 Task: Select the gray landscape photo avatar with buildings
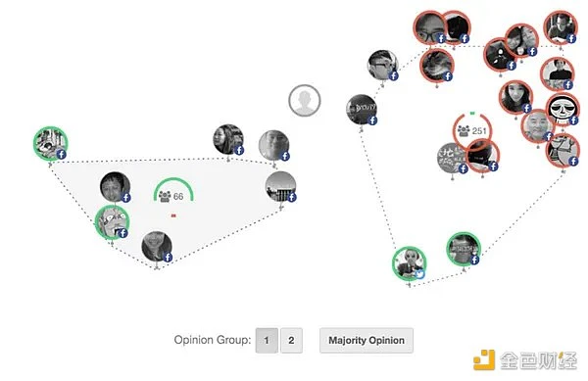tap(281, 186)
